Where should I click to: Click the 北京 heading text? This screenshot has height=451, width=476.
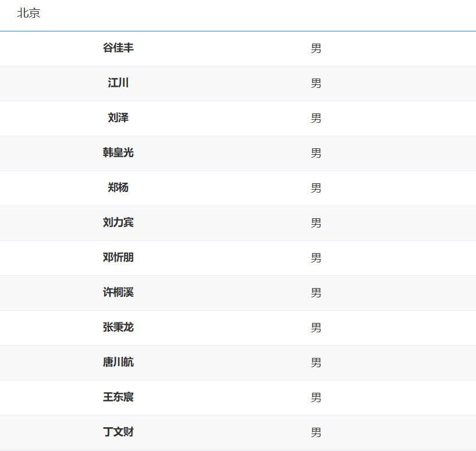[x=29, y=13]
